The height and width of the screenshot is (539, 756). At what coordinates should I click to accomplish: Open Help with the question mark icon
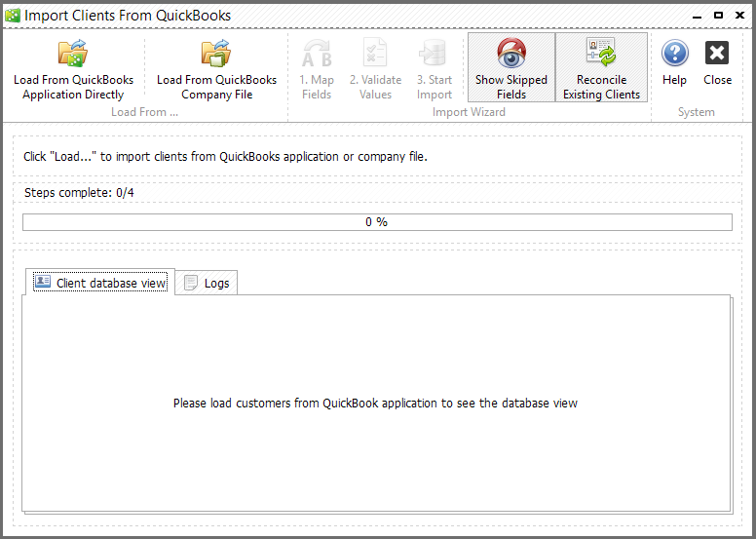(x=674, y=53)
